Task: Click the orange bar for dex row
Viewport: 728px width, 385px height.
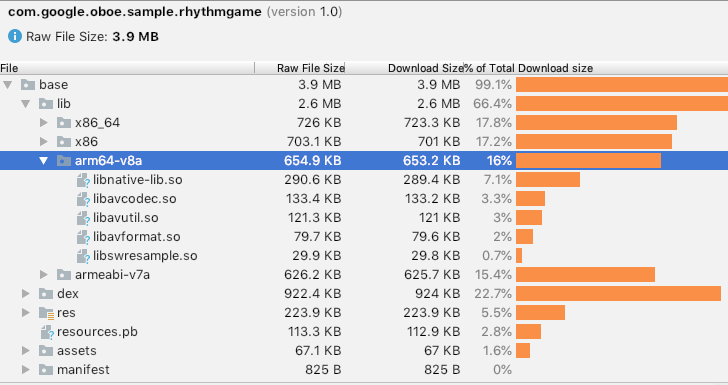Action: pos(618,294)
